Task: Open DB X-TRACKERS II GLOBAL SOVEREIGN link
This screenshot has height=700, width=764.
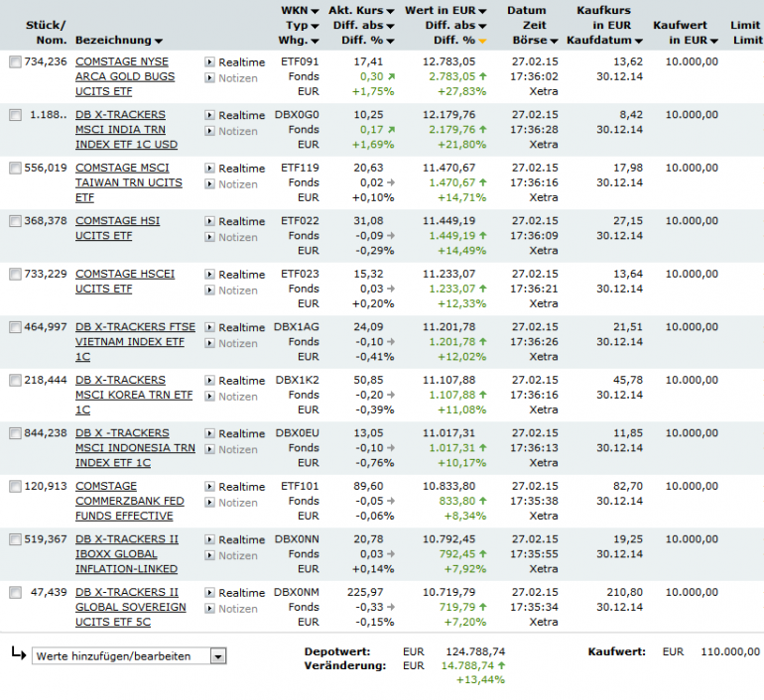Action: coord(131,607)
